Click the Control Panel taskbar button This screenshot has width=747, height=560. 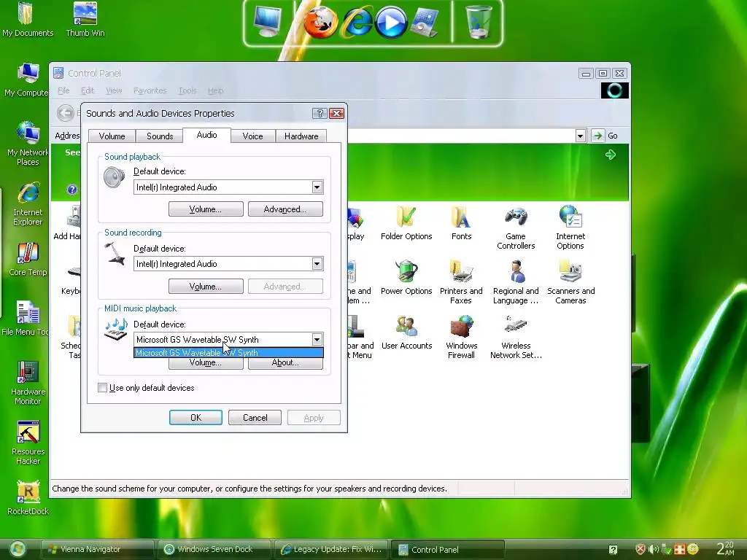[x=447, y=549]
